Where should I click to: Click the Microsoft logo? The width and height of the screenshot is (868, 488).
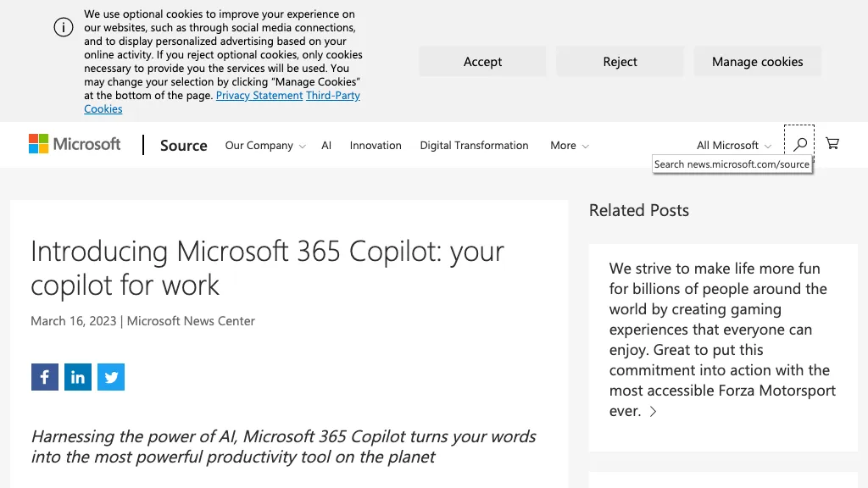tap(75, 144)
